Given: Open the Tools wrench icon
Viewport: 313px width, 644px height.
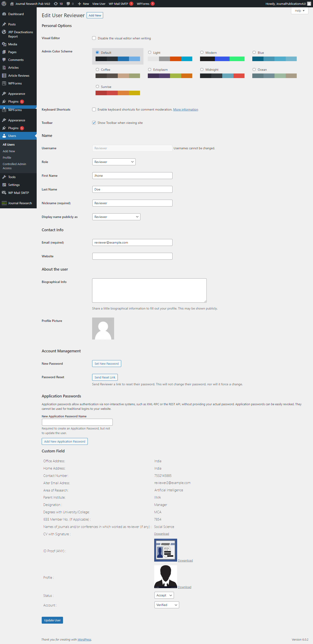Looking at the screenshot, I should coord(4,177).
